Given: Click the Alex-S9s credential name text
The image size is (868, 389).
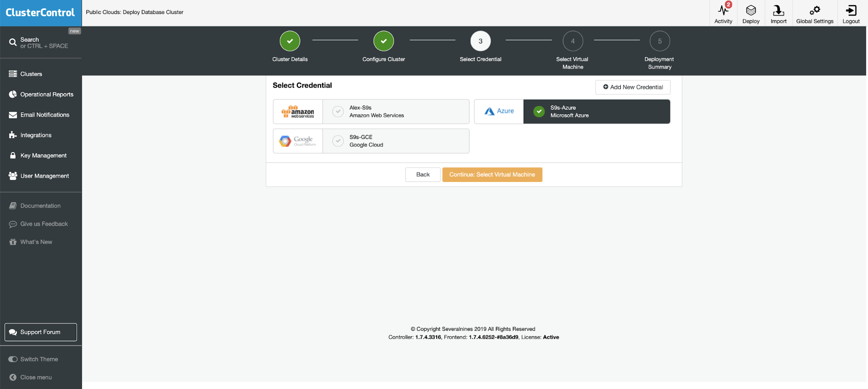Looking at the screenshot, I should point(360,108).
